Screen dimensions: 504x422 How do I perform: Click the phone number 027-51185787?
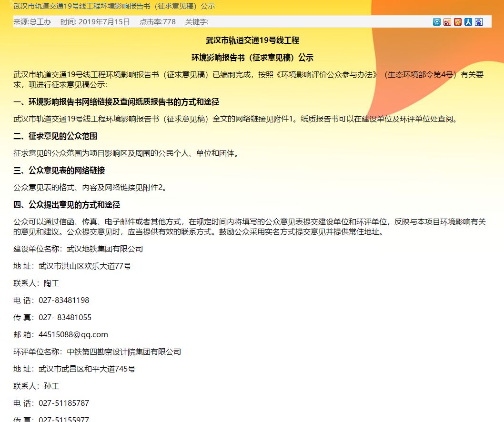click(x=64, y=403)
